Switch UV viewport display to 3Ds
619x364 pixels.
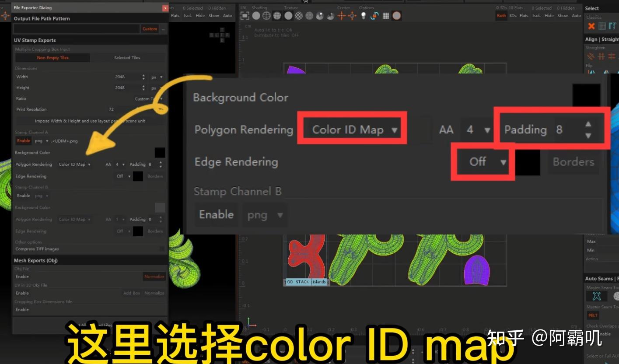[513, 16]
